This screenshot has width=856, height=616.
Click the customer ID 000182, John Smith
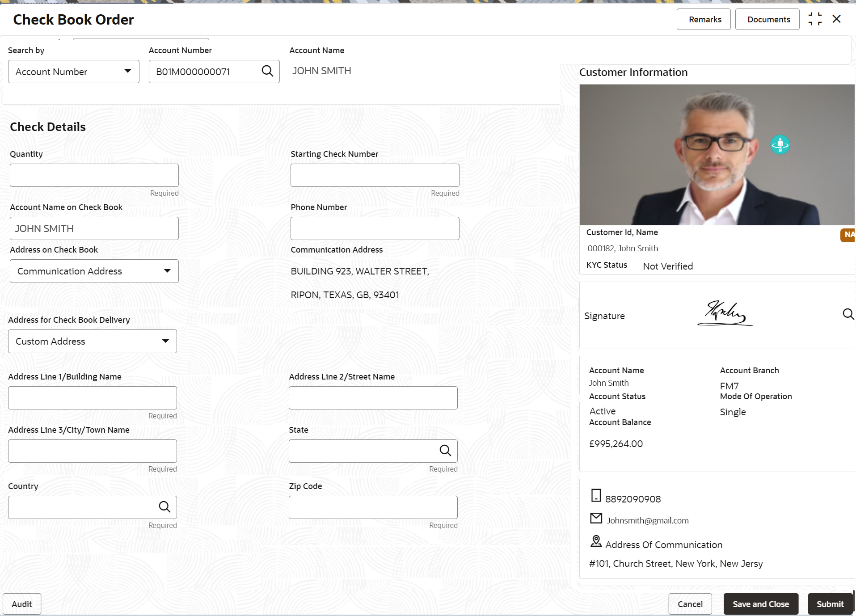[622, 248]
